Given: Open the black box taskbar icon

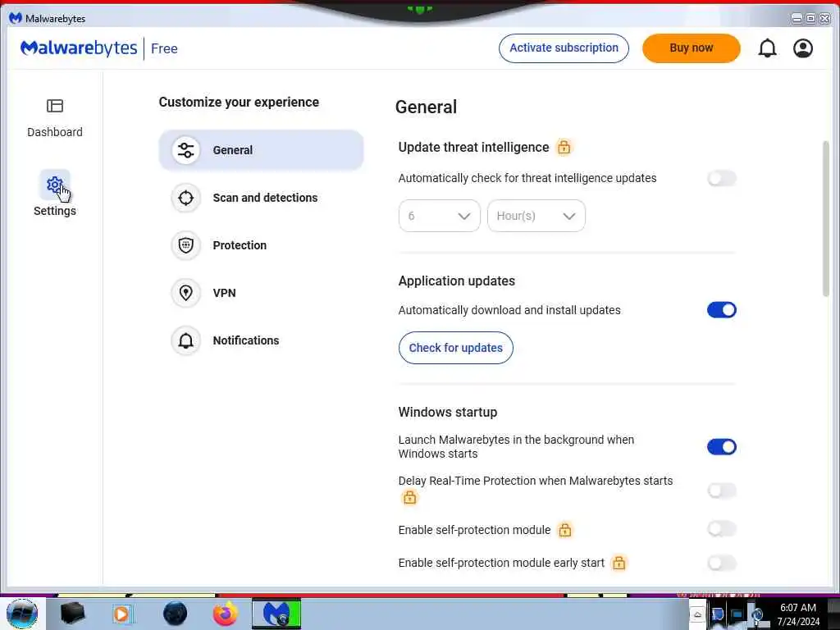Looking at the screenshot, I should click(72, 614).
